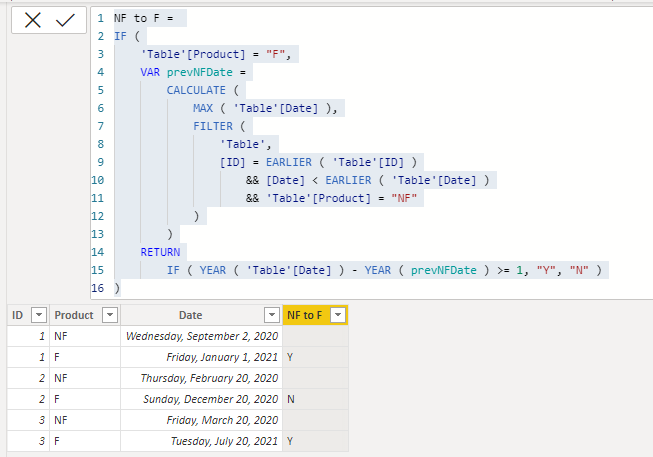Click the string "NF" on line 11

(404, 198)
